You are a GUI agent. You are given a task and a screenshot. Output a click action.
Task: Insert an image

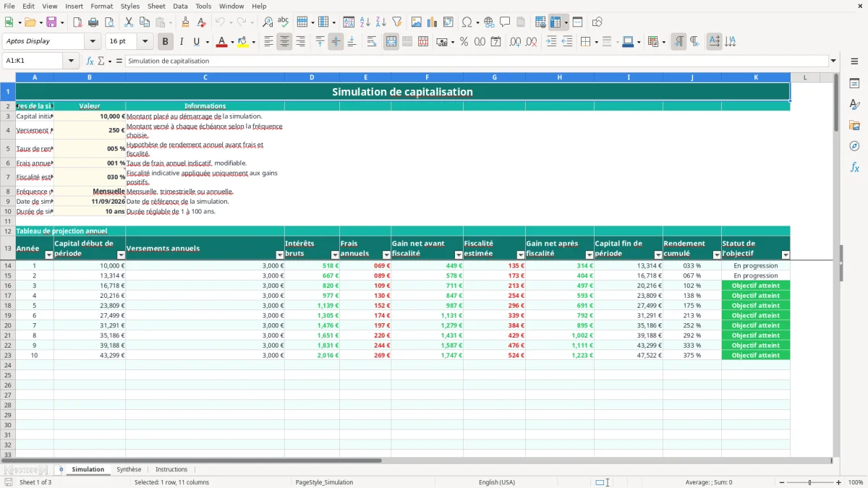point(417,22)
